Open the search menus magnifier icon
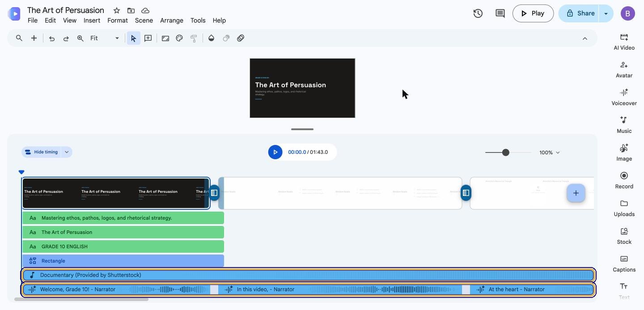 19,38
